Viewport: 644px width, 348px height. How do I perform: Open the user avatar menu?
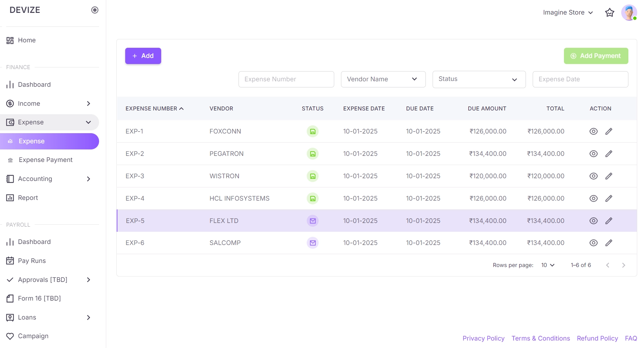(629, 13)
